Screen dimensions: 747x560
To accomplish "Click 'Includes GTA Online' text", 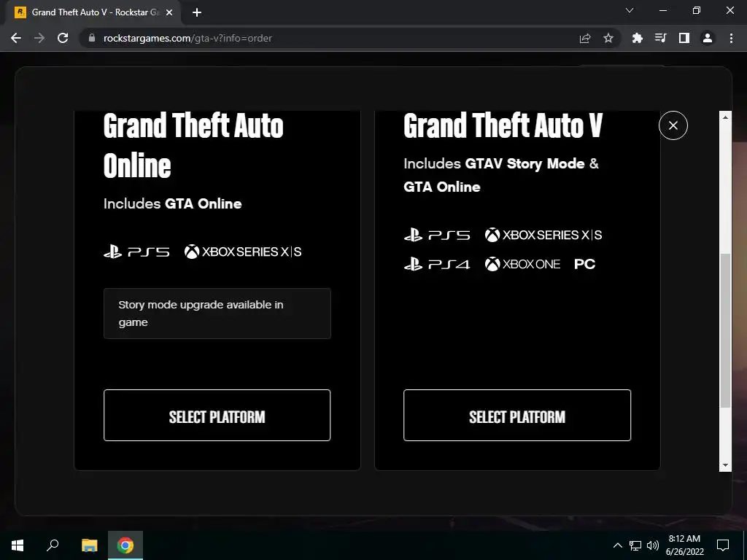I will 172,204.
